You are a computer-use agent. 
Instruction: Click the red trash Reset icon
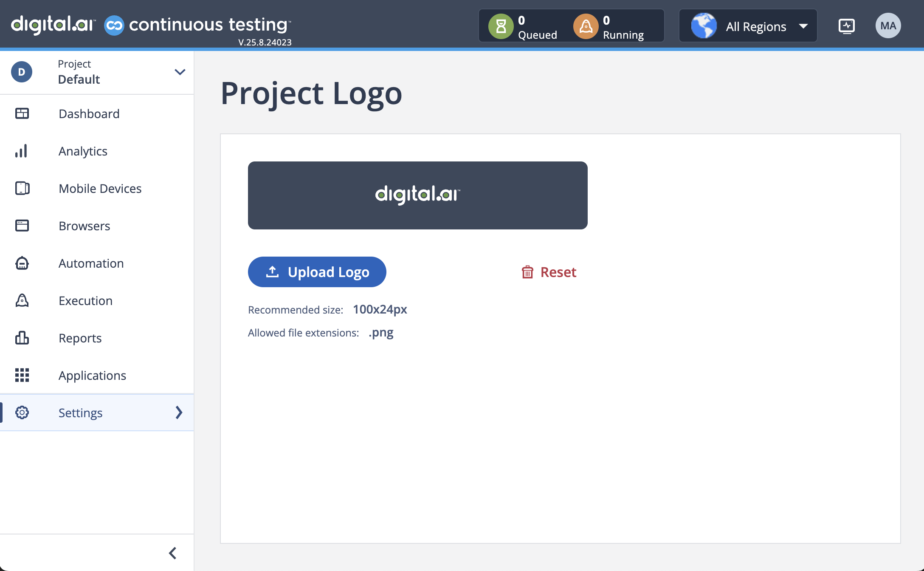(x=527, y=272)
